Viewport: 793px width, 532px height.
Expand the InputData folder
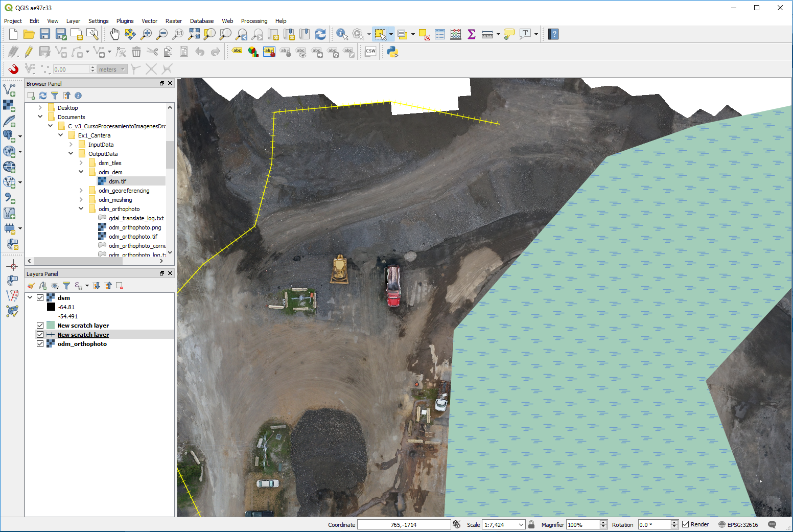71,145
